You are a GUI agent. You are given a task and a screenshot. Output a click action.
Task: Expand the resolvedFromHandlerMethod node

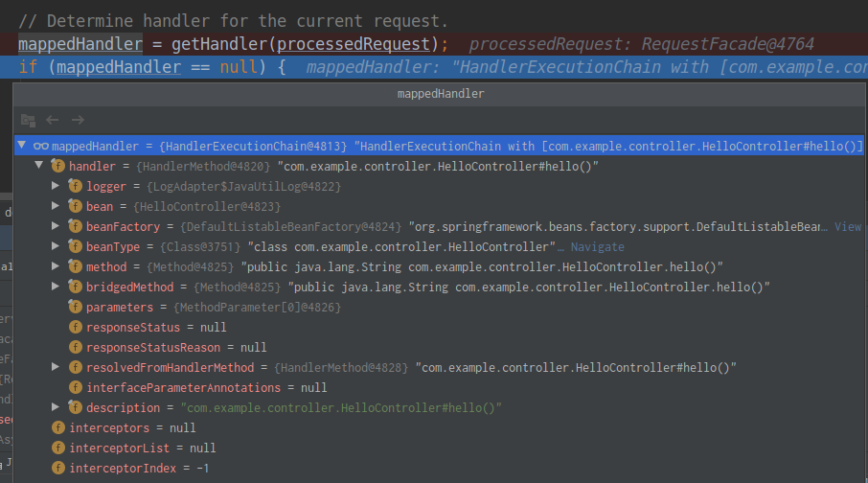click(x=57, y=367)
